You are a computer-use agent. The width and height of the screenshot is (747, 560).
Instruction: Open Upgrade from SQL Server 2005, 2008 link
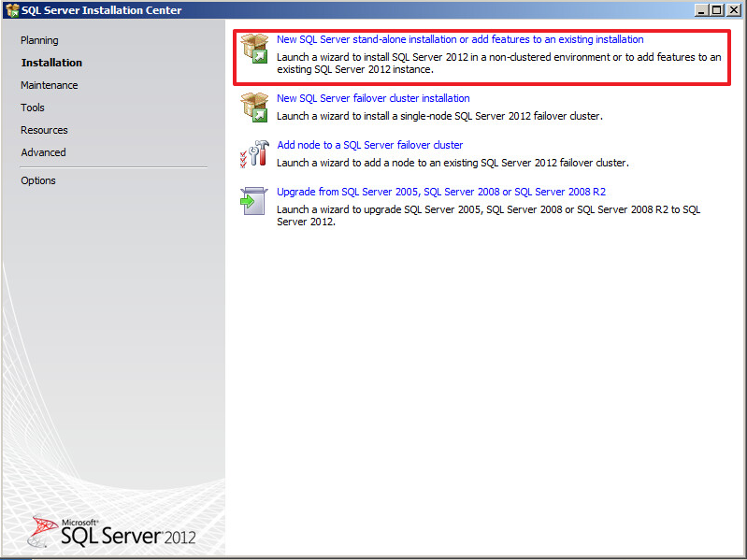click(441, 192)
